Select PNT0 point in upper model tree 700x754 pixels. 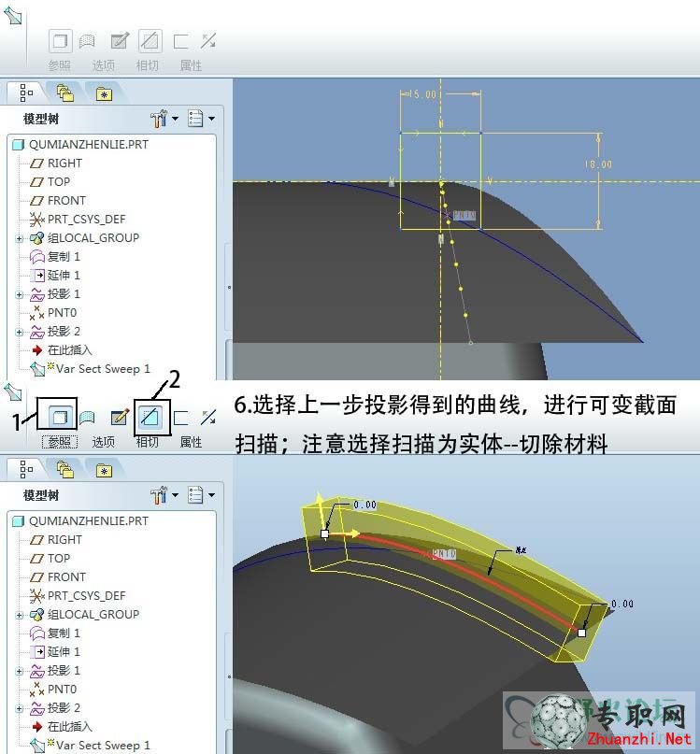53,313
